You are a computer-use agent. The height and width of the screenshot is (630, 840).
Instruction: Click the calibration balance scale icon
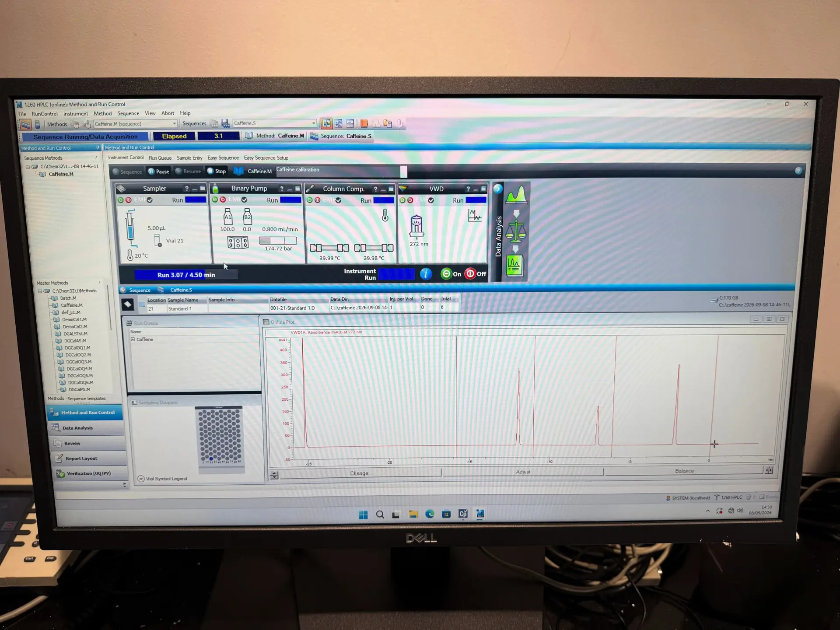tap(516, 231)
